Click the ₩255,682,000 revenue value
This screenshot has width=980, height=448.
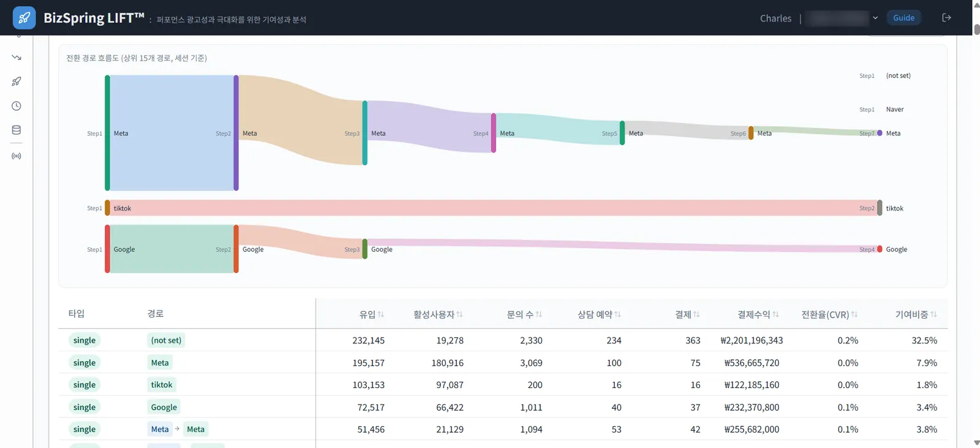click(752, 430)
